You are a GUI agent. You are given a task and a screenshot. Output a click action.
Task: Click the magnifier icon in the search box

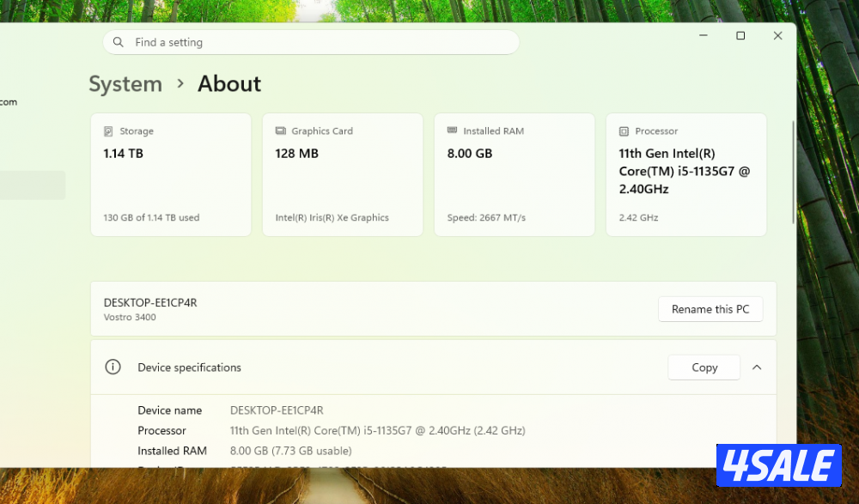(x=119, y=42)
